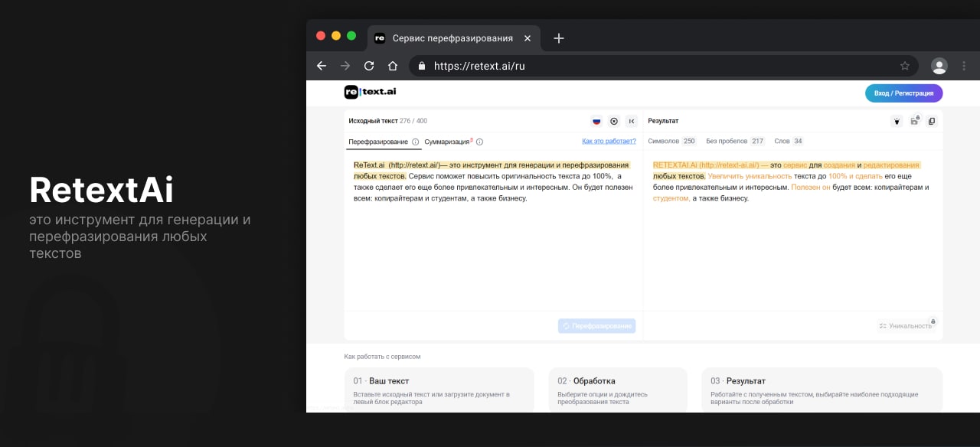
Task: Collapse the source panel with arrow icon
Action: 631,121
